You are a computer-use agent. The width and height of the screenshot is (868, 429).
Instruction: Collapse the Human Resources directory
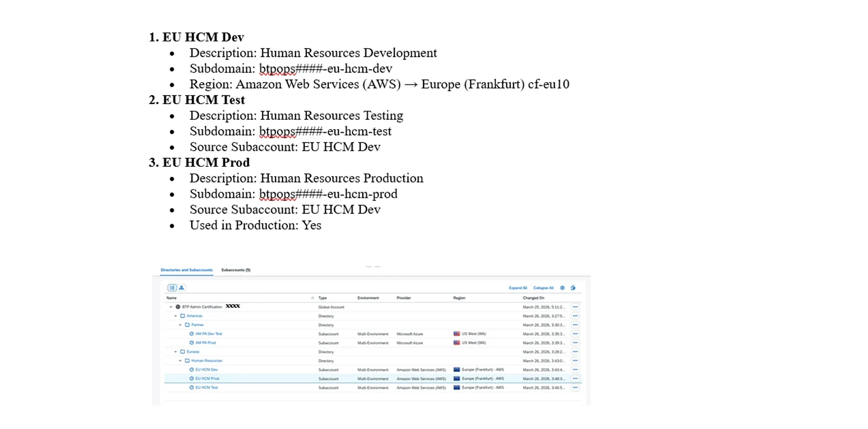pyautogui.click(x=180, y=361)
